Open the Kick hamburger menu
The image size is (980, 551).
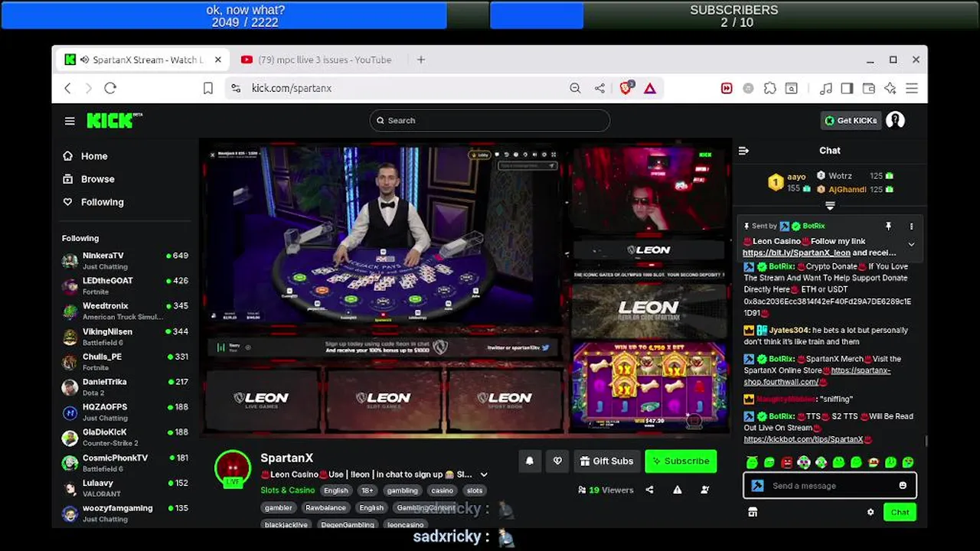point(70,121)
